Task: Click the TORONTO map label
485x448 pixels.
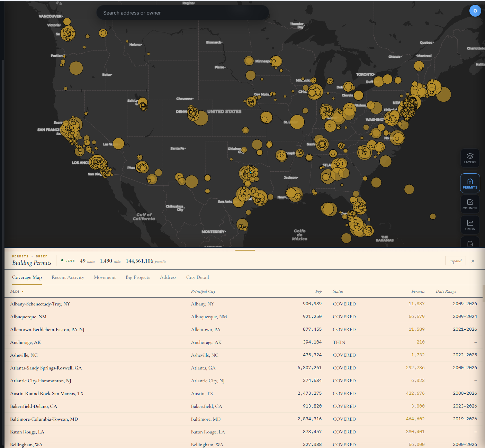Action: click(366, 74)
